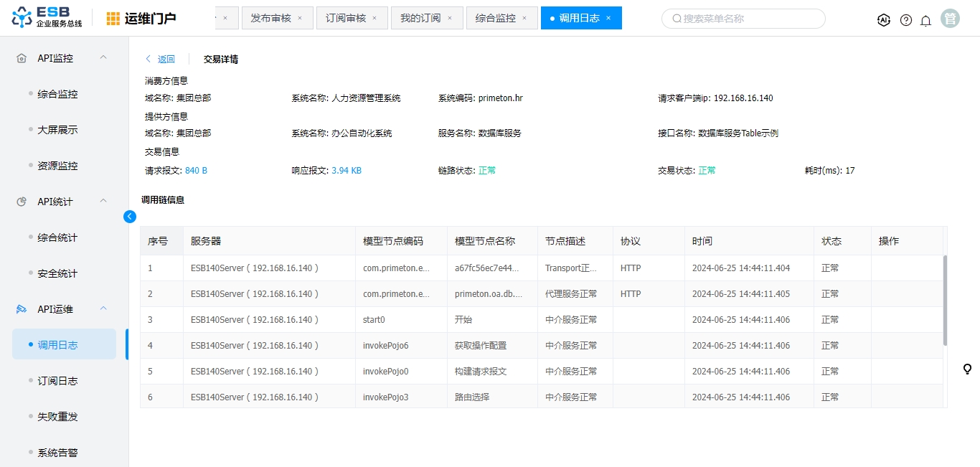
Task: Open the notification bell icon
Action: [925, 20]
